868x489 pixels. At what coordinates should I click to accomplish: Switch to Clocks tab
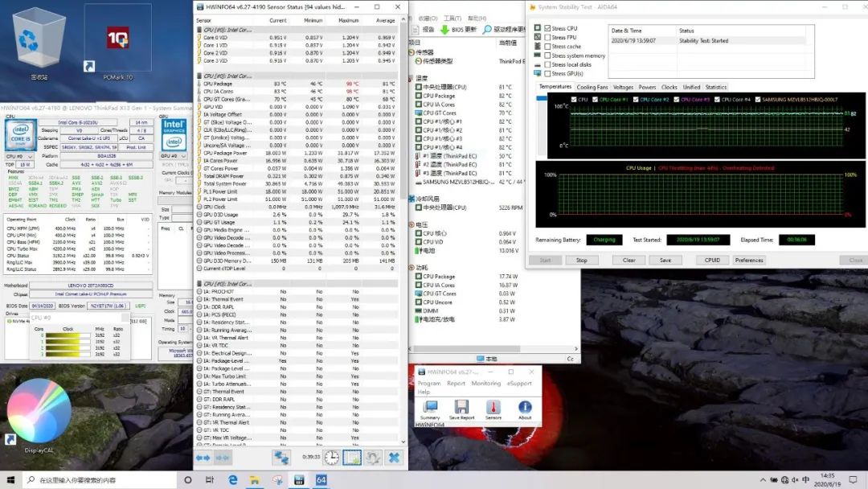[669, 88]
